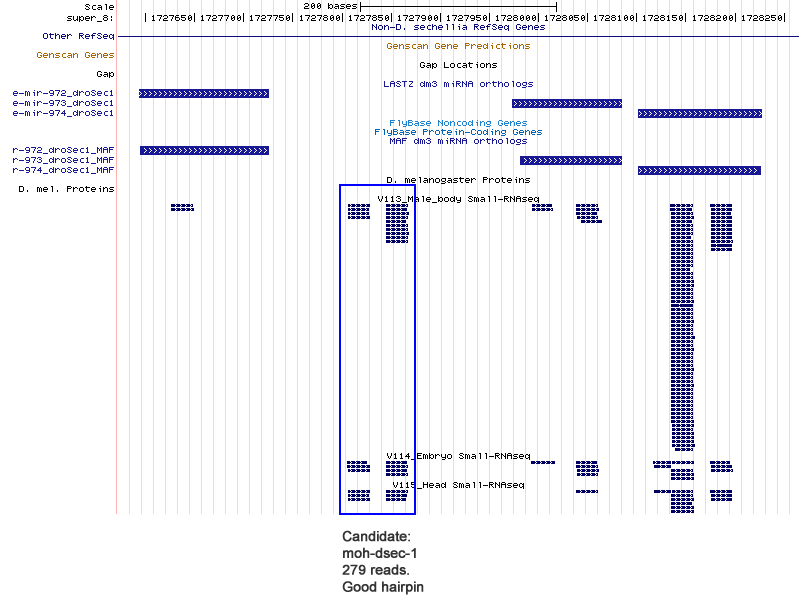Click the LASTZ dm3 miRNA orthologs title
Viewport: 800px width, 595px height.
coord(458,84)
